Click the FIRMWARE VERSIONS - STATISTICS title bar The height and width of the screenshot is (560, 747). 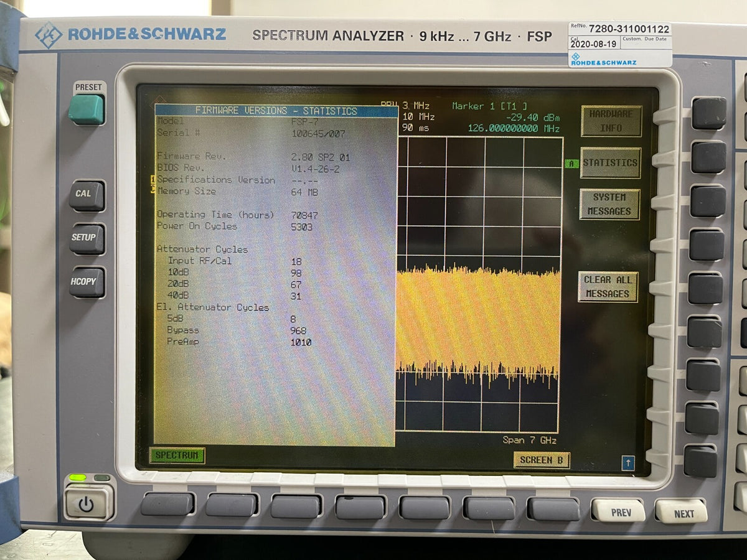[x=276, y=111]
